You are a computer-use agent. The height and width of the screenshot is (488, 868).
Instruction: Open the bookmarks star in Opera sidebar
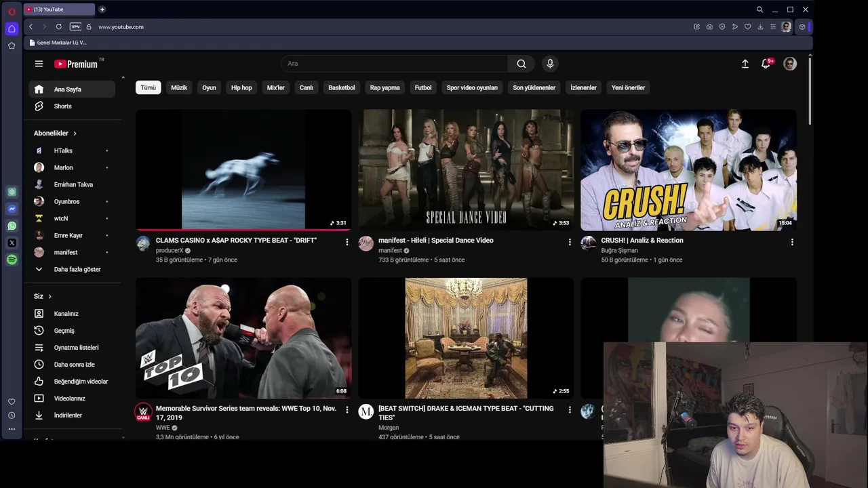pos(12,45)
